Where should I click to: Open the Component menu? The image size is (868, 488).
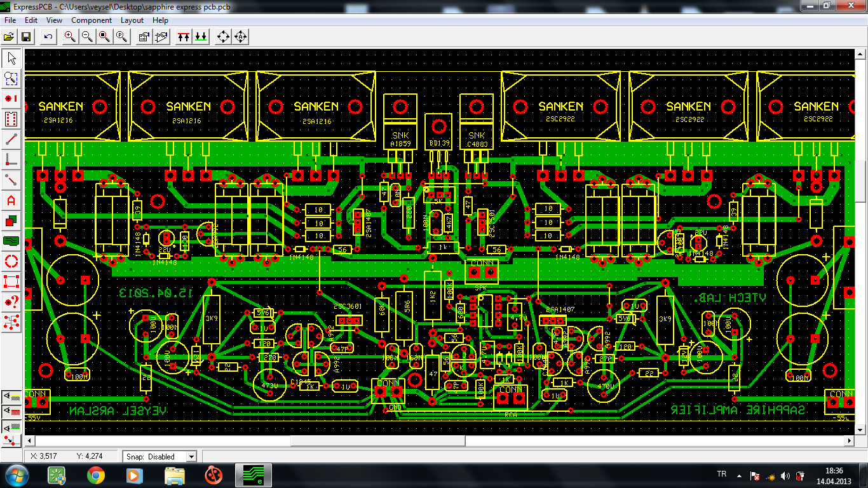pyautogui.click(x=91, y=20)
